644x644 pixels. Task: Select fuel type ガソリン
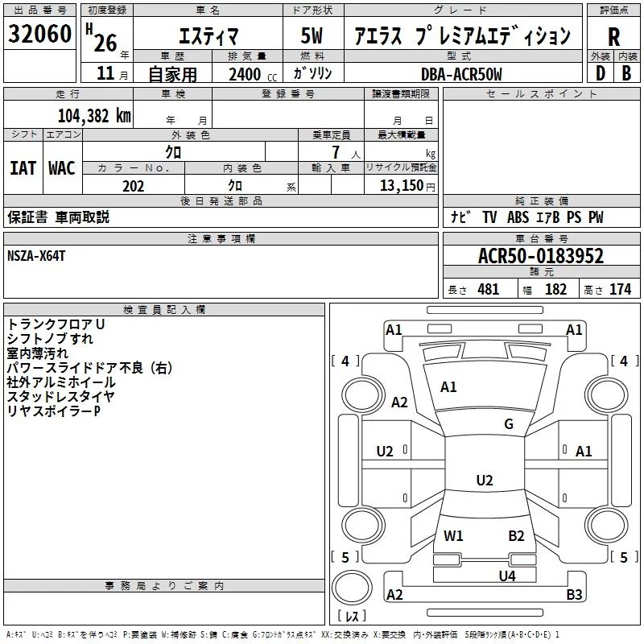(312, 73)
